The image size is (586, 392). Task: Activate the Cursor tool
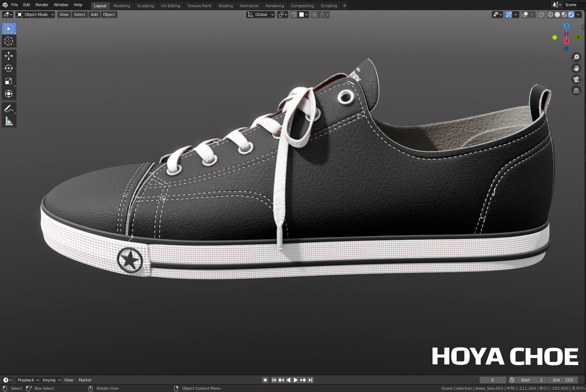(9, 41)
